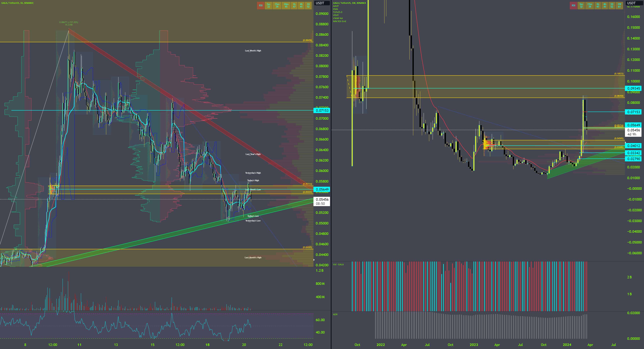
Task: Click the 800 M tick on the volume axis
Action: [x=320, y=284]
